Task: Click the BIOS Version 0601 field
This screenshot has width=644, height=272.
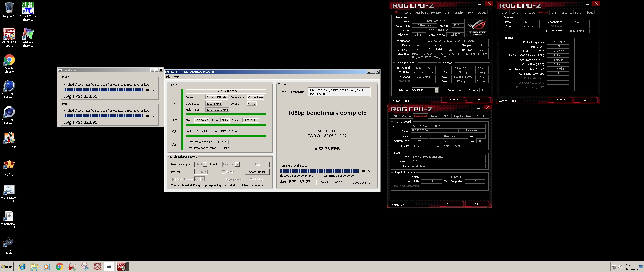Action: [448, 161]
